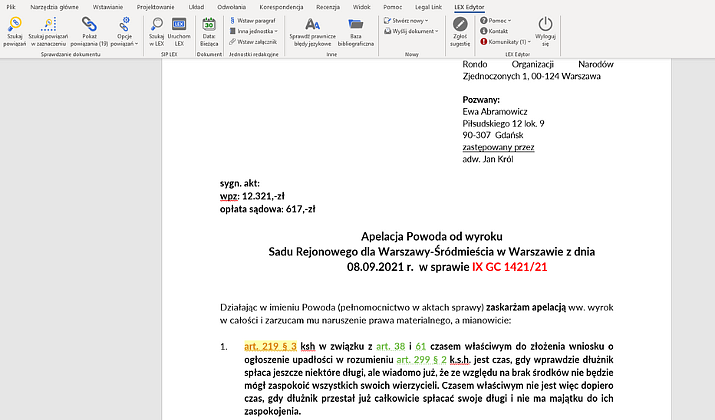Open the Wyślij dokument dropdown

click(x=412, y=31)
